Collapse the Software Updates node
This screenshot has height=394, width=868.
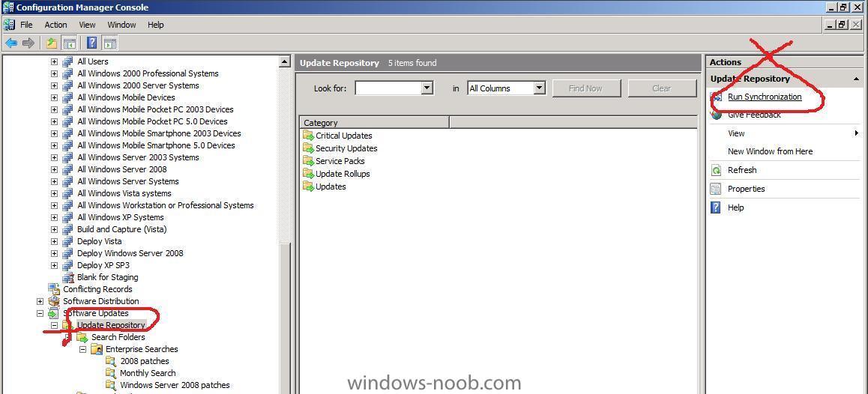(x=40, y=313)
